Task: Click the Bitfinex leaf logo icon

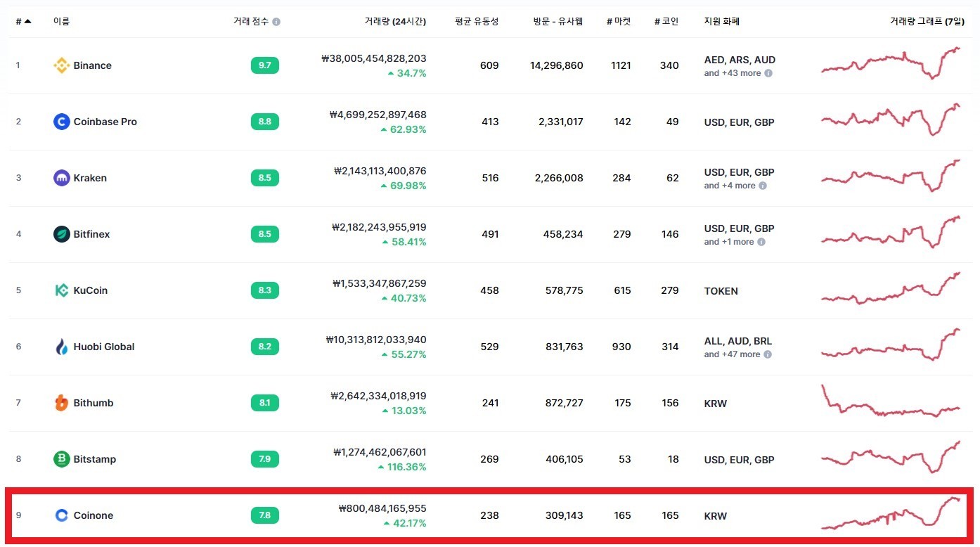Action: click(x=62, y=234)
